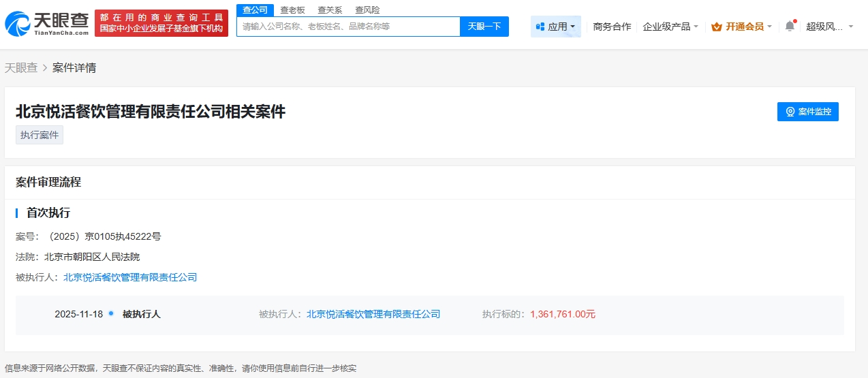Open the 被执行人 company link under 法院
This screenshot has height=378, width=868.
tap(130, 277)
